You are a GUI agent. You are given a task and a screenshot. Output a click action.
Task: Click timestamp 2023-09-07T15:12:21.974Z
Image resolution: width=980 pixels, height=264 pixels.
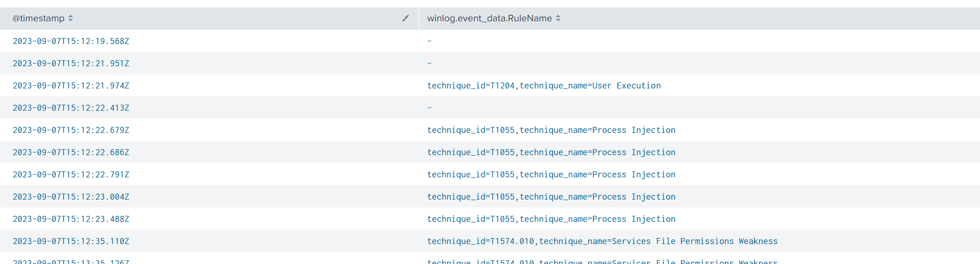click(x=71, y=86)
